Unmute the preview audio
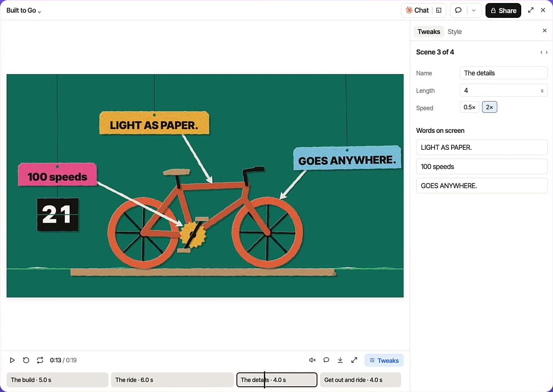 click(x=312, y=360)
